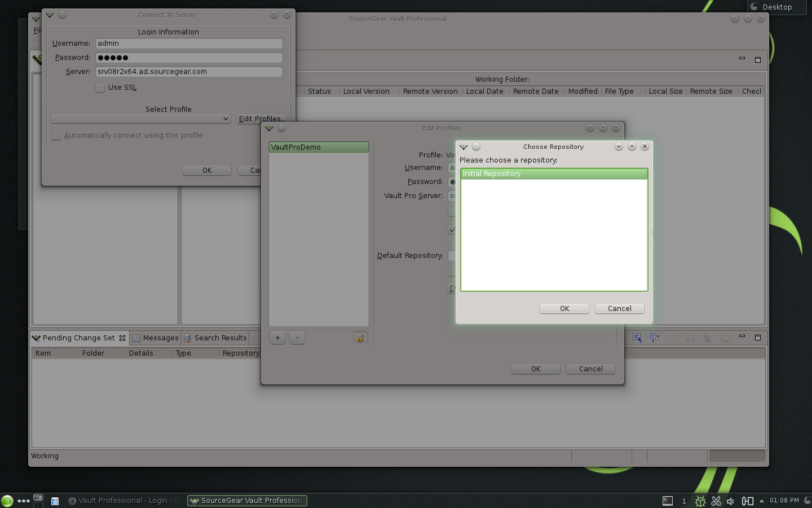The height and width of the screenshot is (508, 812).
Task: Click the file manager icon in the taskbar
Action: coord(55,501)
